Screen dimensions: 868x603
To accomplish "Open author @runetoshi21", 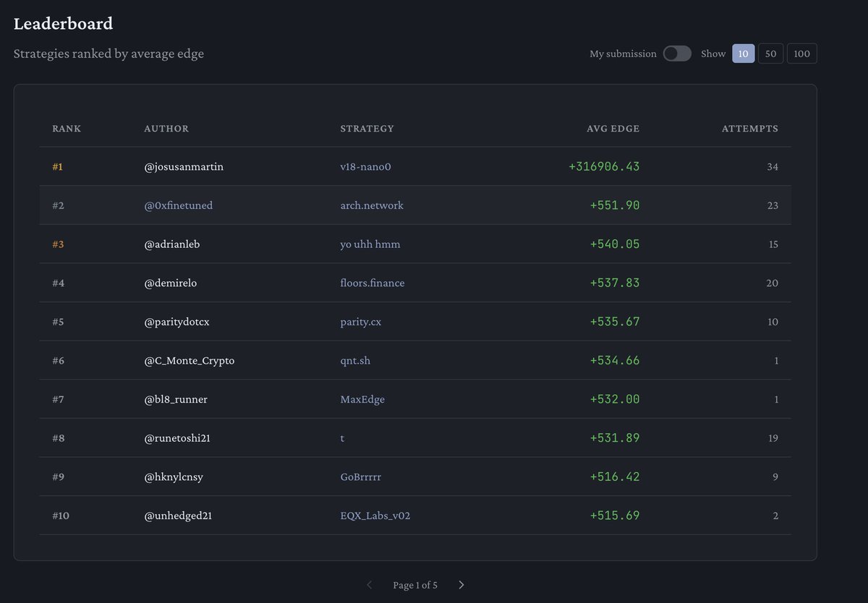I will (x=177, y=438).
